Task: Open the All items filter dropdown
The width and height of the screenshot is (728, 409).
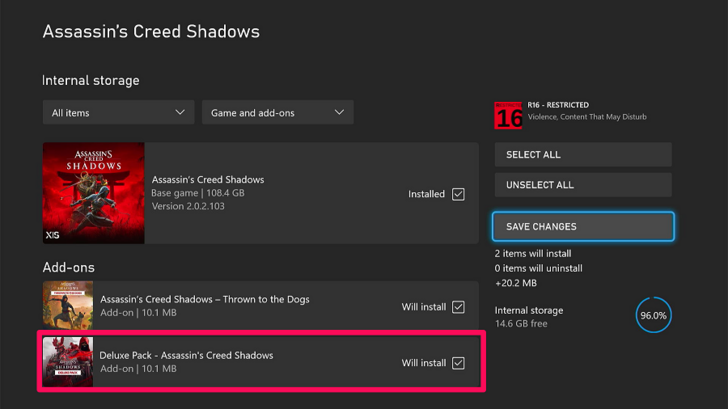Action: [118, 113]
